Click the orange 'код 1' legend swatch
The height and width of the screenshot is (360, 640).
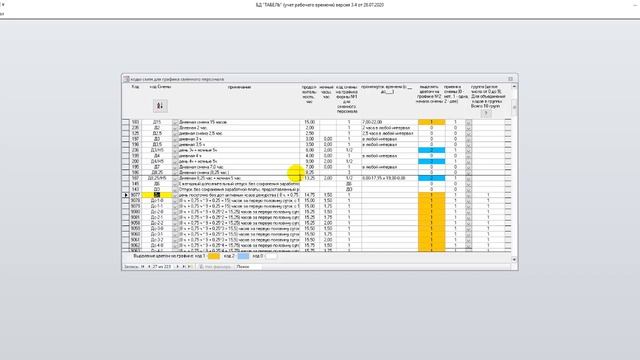[x=213, y=256]
